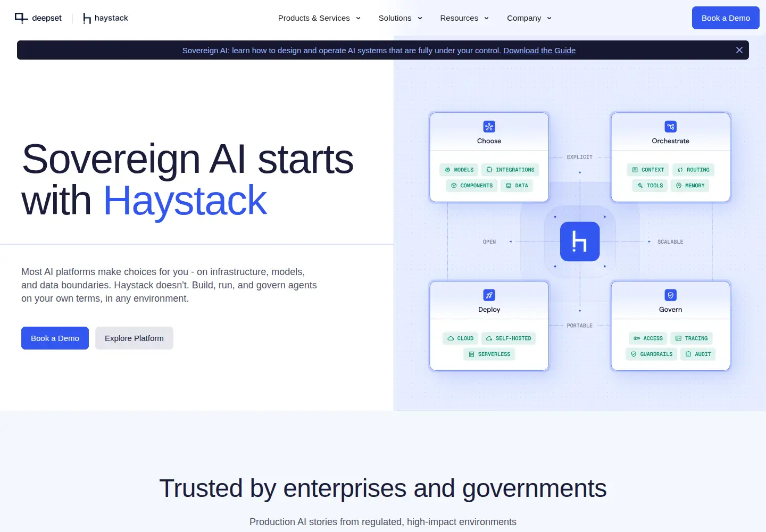Click the hero Book a Demo button
This screenshot has width=766, height=532.
coord(55,338)
